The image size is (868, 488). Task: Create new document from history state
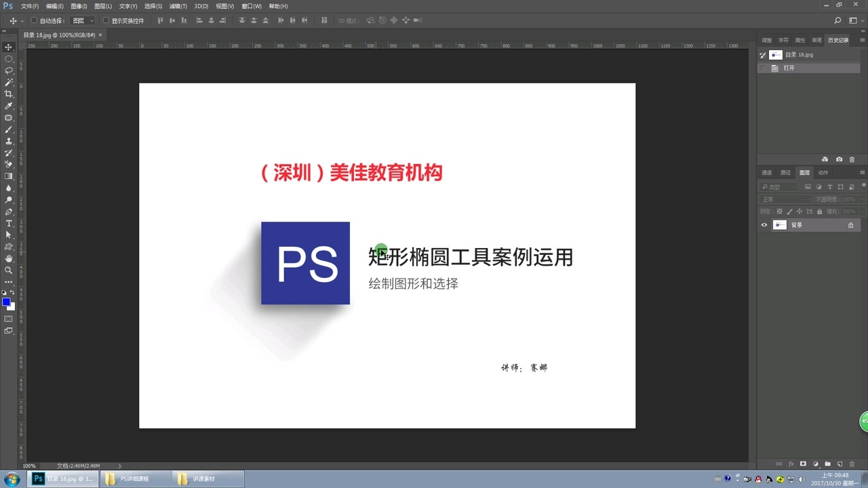[825, 159]
